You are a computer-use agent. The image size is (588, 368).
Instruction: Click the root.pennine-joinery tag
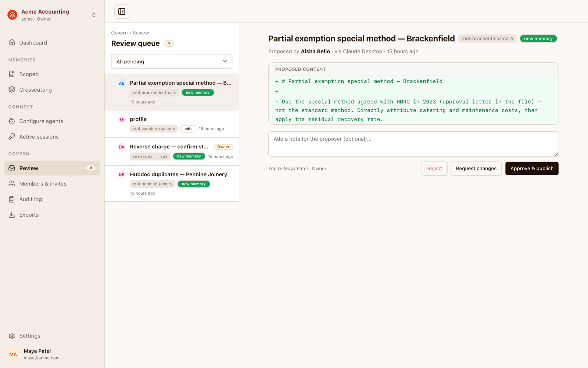tap(152, 184)
